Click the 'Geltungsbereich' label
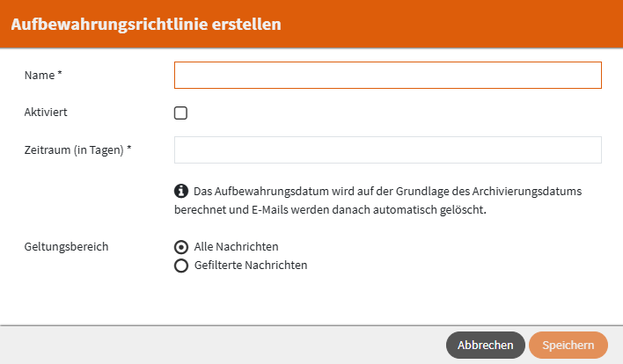This screenshot has height=364, width=623. coord(66,247)
